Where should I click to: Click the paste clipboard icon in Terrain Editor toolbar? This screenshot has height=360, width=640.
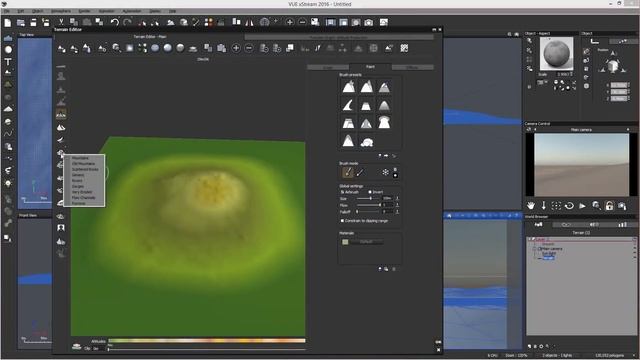coord(221,48)
